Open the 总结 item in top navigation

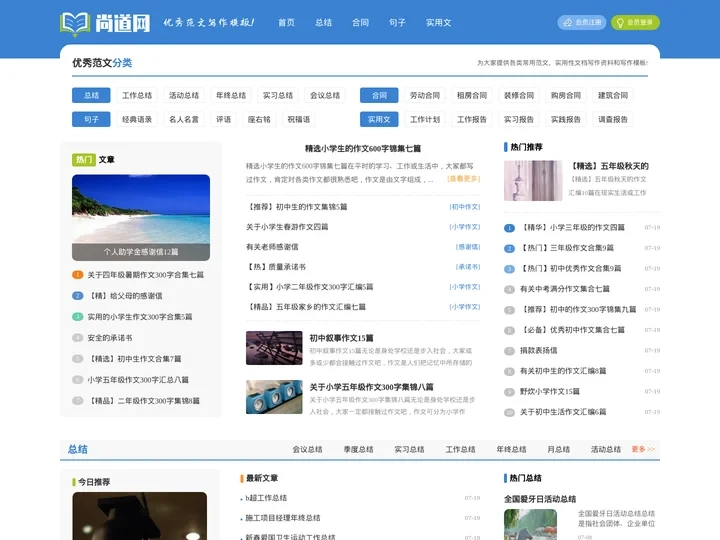[323, 22]
